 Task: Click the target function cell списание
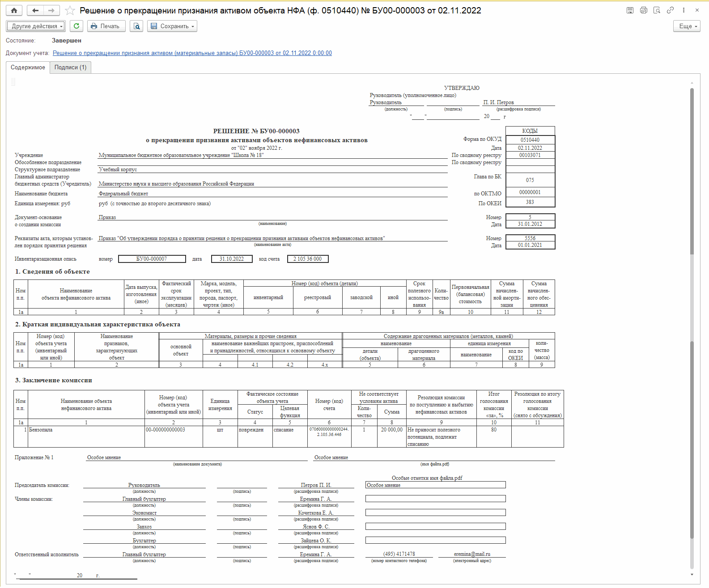click(290, 436)
